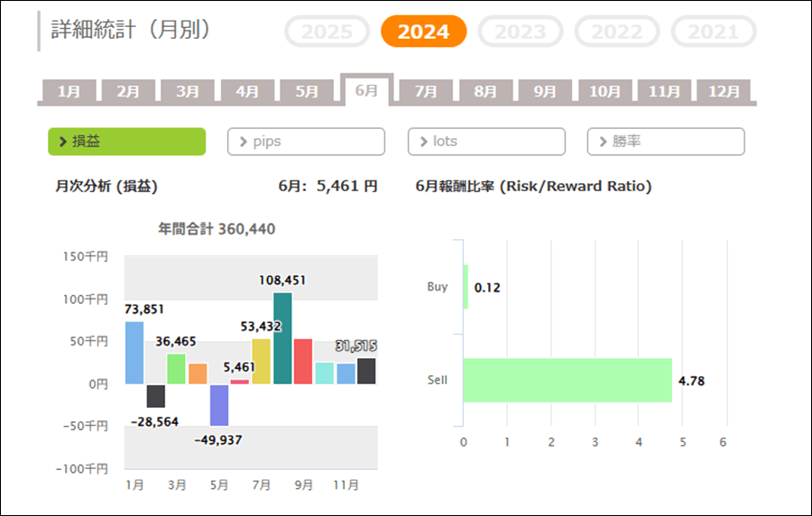Select the 2025 year button
Viewport: 812px width, 516px height.
pos(327,32)
